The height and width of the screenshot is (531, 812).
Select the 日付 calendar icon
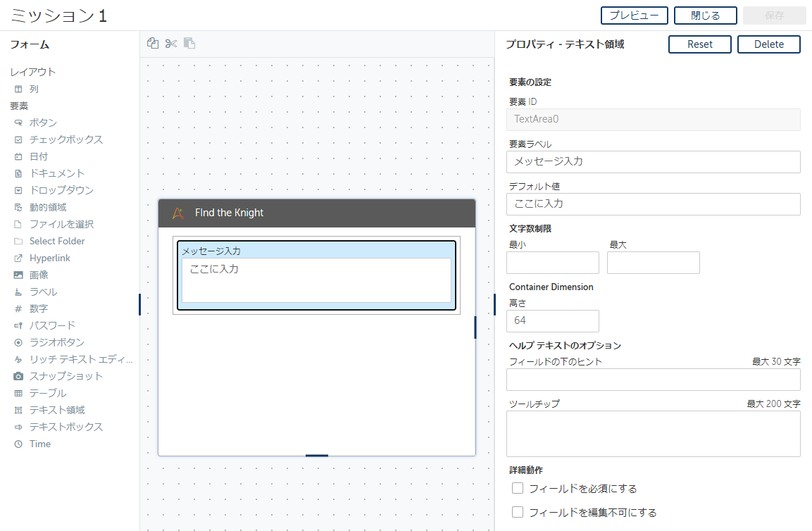pos(18,156)
